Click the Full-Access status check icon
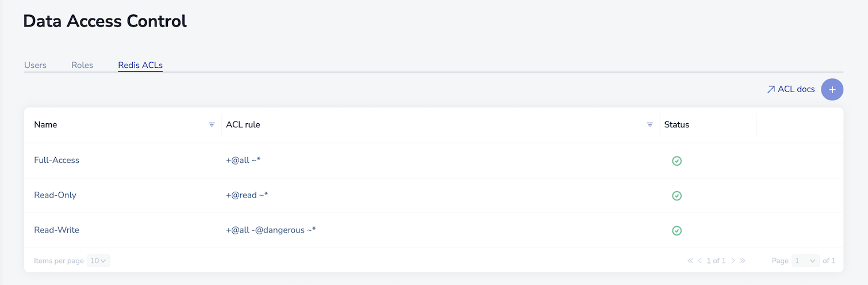868x285 pixels. [x=677, y=161]
